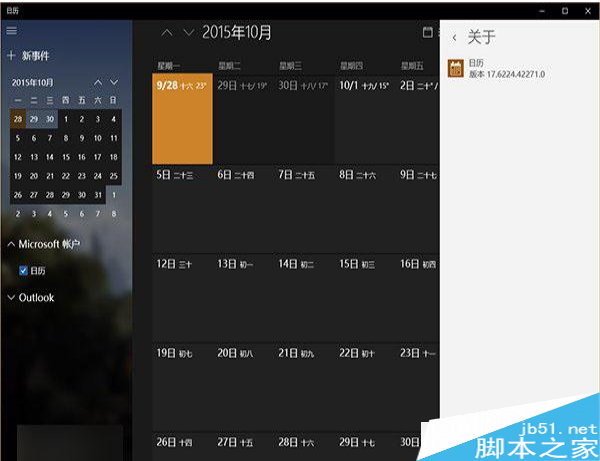600x461 pixels.
Task: Open the highlighted 9/28 day cell
Action: pos(182,119)
